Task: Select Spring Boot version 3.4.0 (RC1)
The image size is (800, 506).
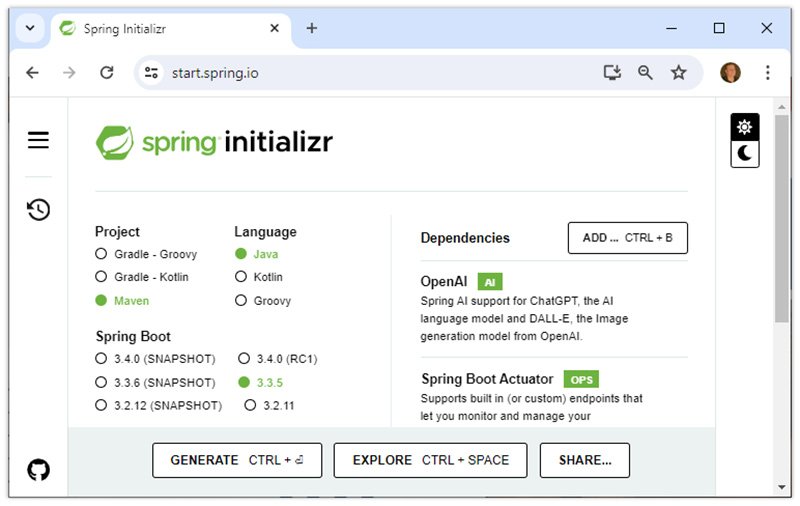Action: 278,359
